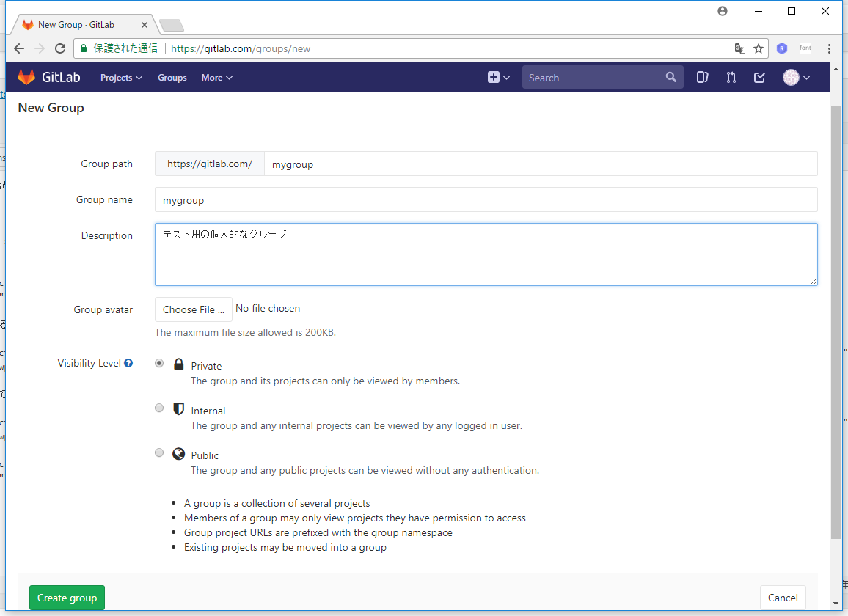
Task: Click the Create group button
Action: (x=67, y=598)
